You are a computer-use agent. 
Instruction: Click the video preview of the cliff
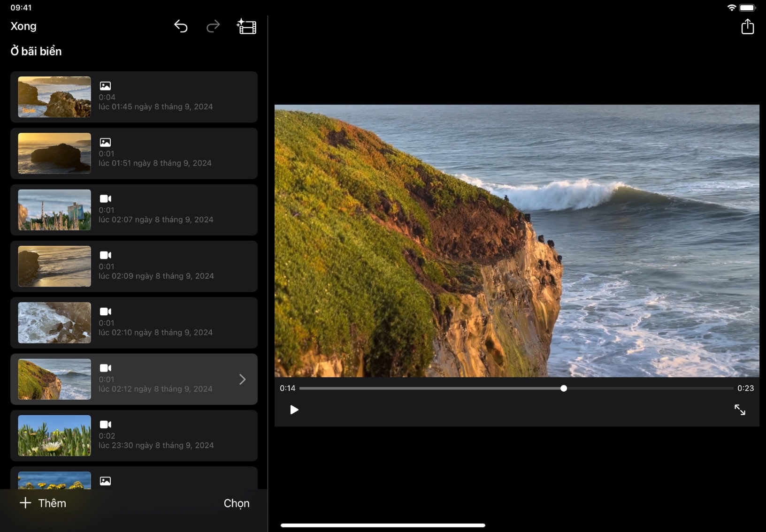pyautogui.click(x=516, y=241)
